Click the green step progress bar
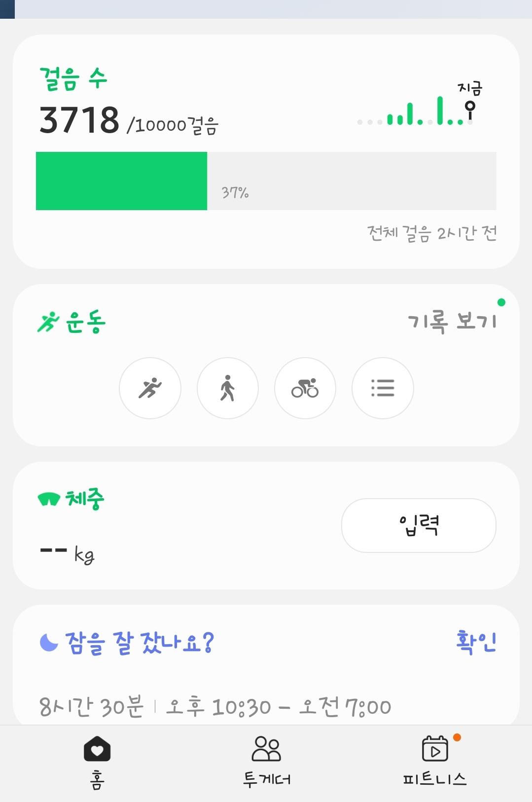532x802 pixels. click(122, 181)
